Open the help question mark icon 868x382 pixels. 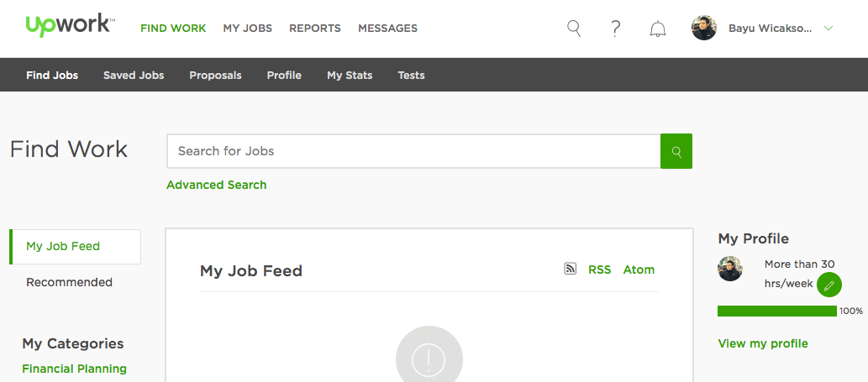tap(616, 28)
